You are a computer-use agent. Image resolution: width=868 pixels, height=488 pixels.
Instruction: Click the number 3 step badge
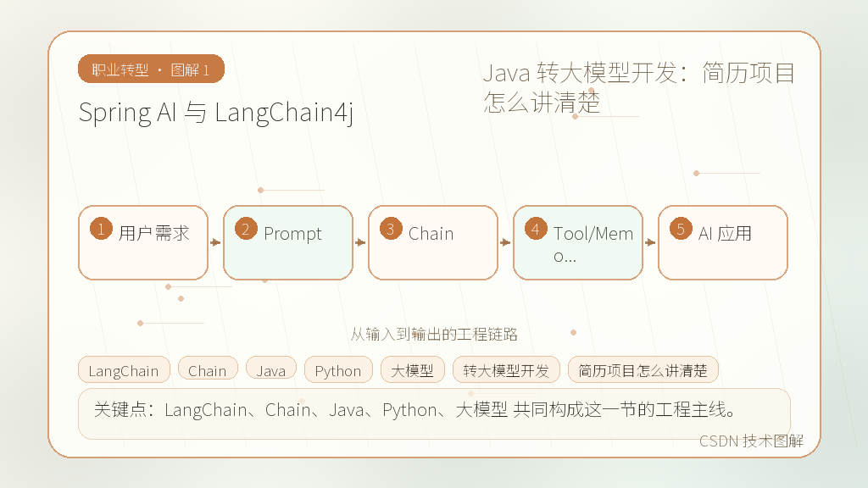tap(391, 229)
